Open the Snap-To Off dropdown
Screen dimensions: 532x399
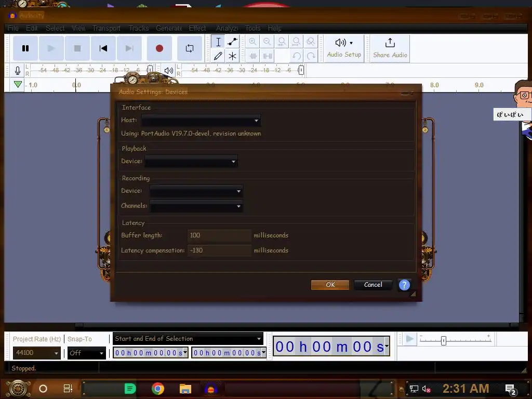point(87,353)
